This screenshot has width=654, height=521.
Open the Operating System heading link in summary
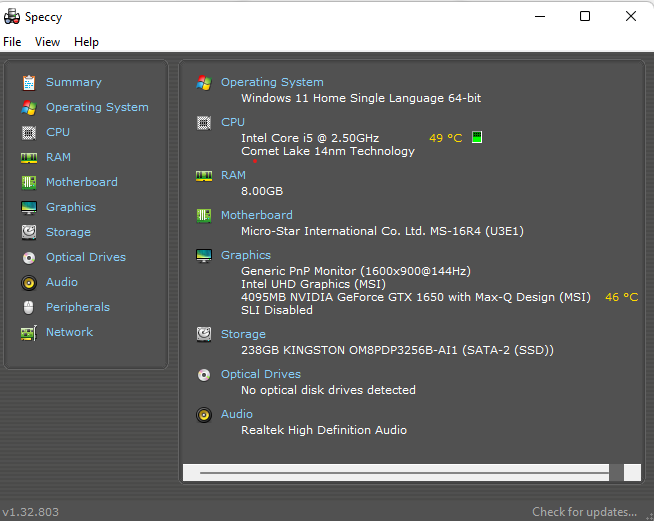click(272, 82)
